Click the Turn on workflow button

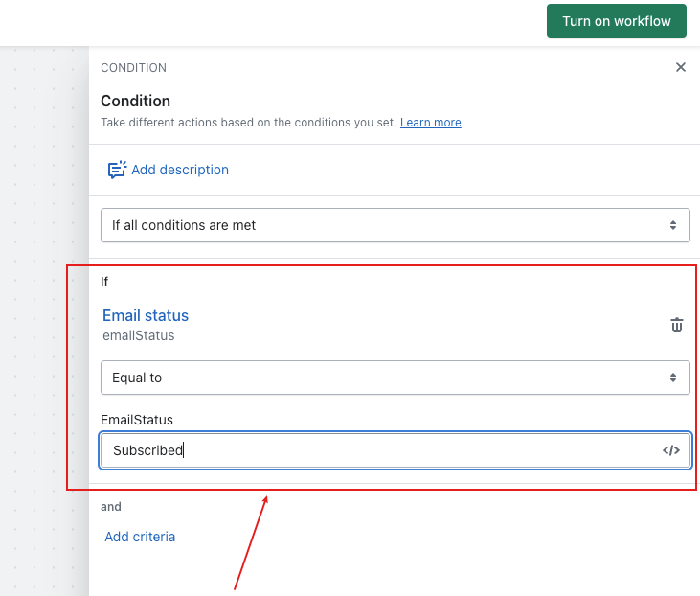click(616, 21)
